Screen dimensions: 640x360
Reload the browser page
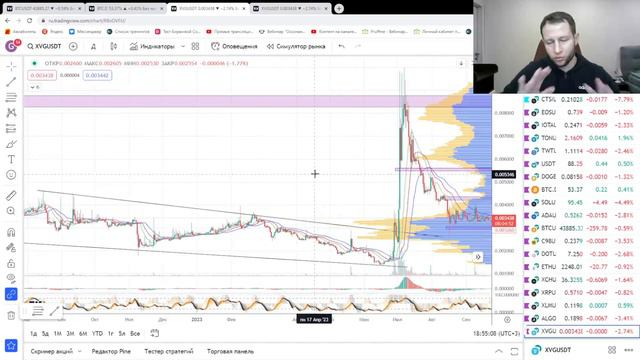(x=29, y=20)
